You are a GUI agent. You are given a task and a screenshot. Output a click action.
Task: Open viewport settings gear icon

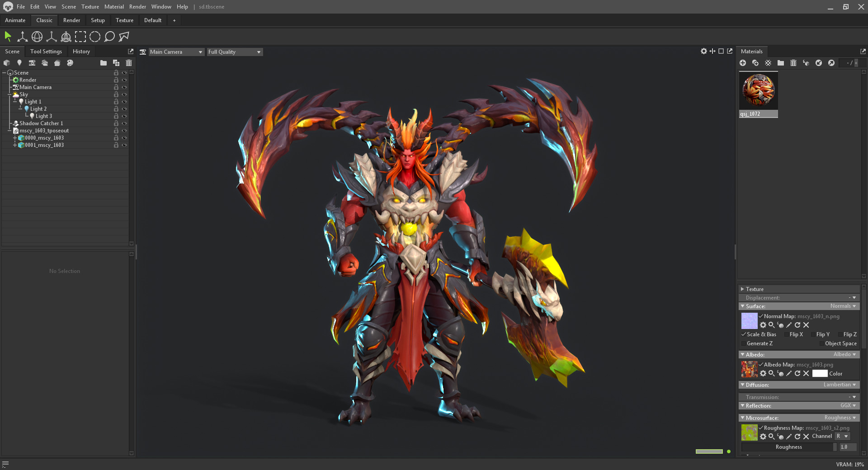pyautogui.click(x=704, y=51)
